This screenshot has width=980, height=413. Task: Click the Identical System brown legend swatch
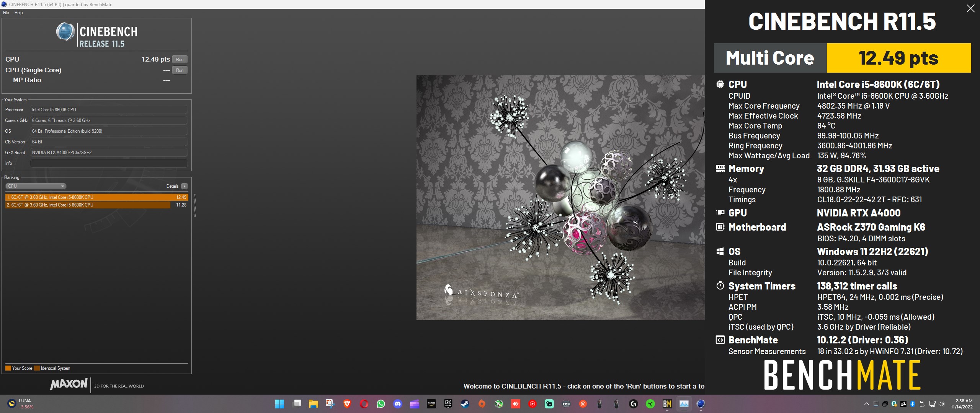click(x=37, y=368)
